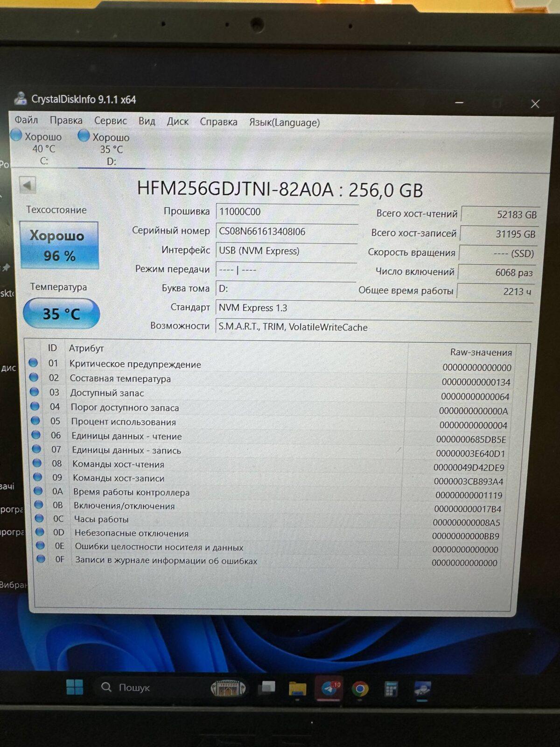Close the CrystalDiskInfo window
The image size is (560, 747).
535,104
